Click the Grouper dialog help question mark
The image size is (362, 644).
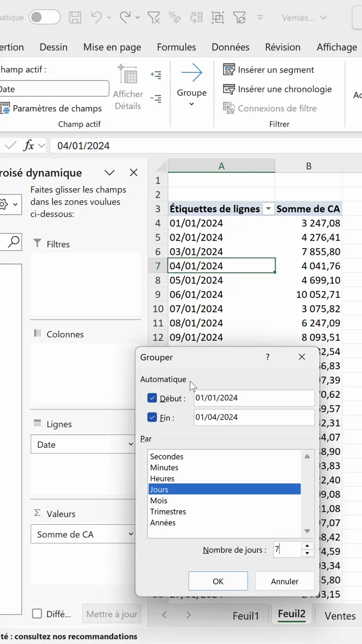pyautogui.click(x=267, y=357)
